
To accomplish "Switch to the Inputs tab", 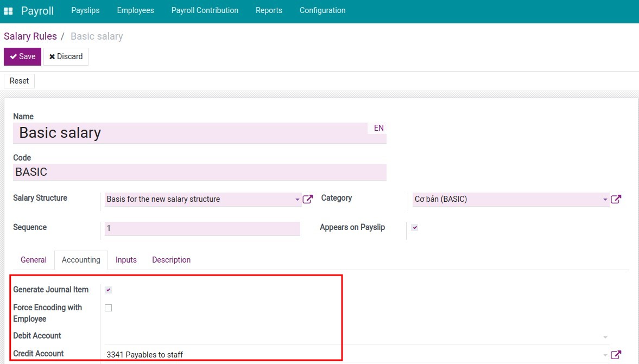I will click(x=126, y=260).
